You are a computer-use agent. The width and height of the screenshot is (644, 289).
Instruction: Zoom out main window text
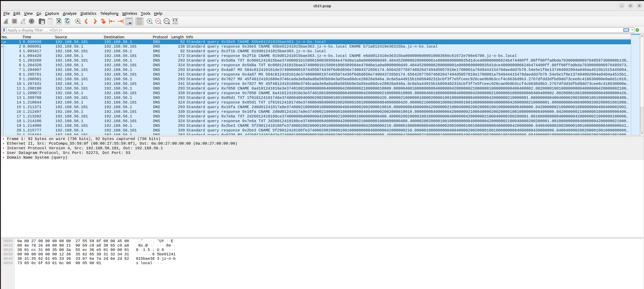(x=158, y=21)
